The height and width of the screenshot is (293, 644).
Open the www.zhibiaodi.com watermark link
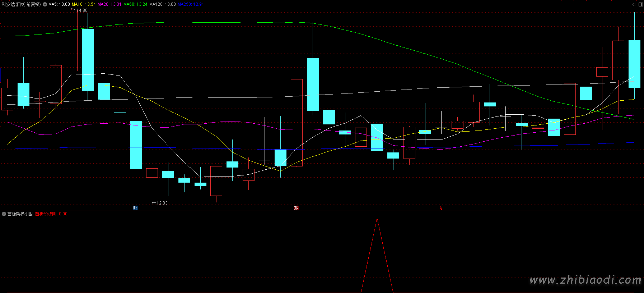pos(585,280)
